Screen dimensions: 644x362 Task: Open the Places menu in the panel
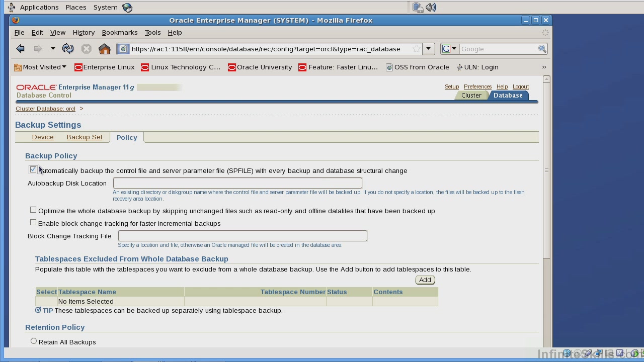pos(76,7)
